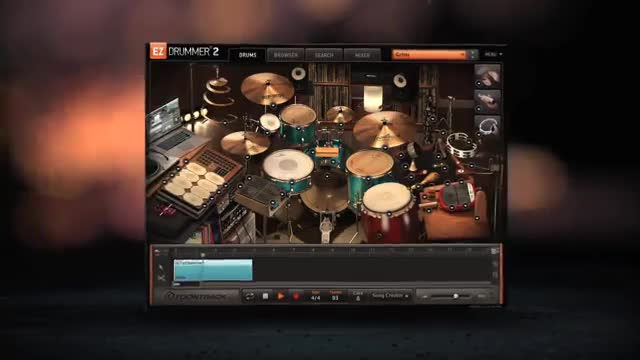Hit the snare drum head
This screenshot has width=640, height=360.
288,165
